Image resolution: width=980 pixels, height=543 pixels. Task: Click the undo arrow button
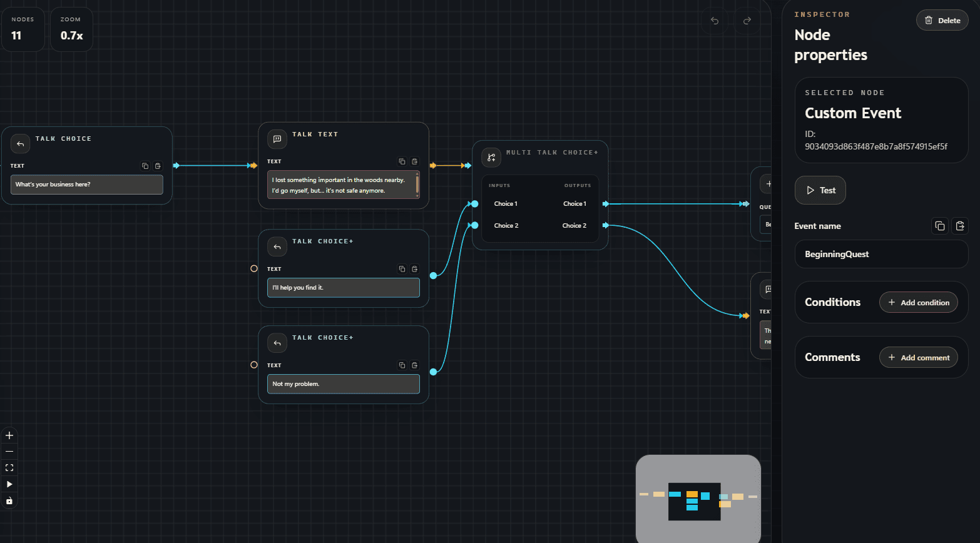point(715,21)
